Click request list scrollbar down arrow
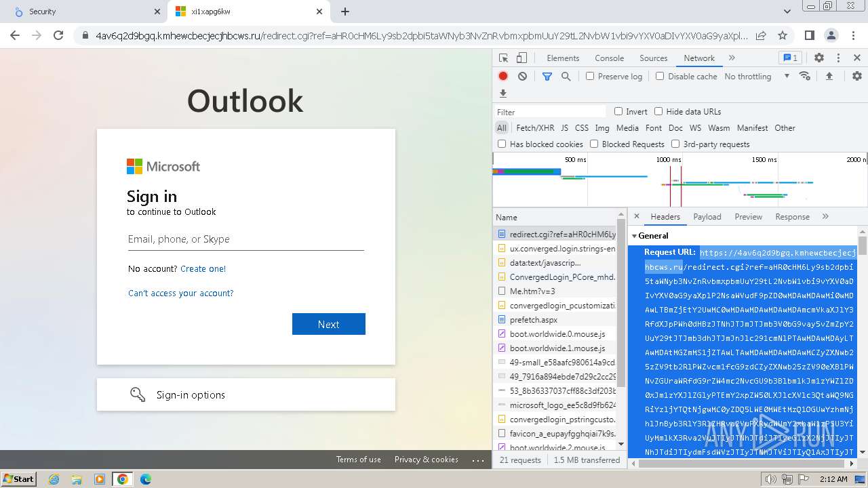 620,445
